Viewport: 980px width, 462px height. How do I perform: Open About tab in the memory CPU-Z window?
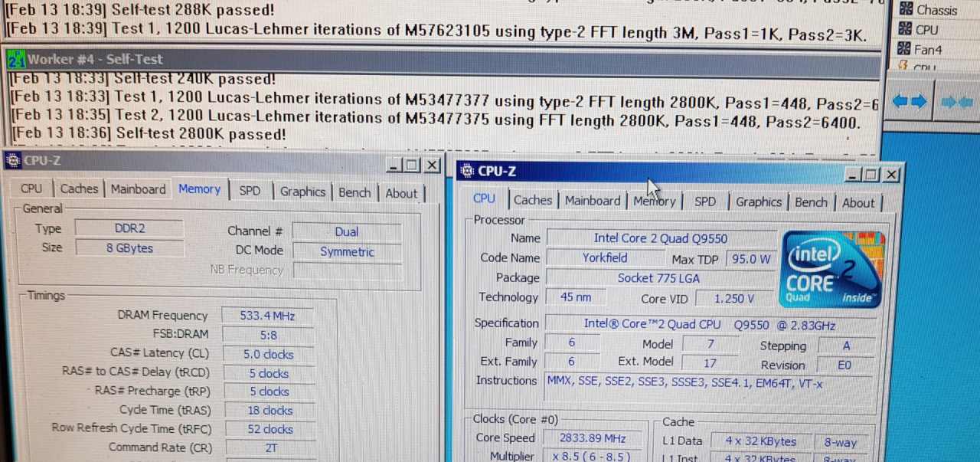[x=401, y=193]
